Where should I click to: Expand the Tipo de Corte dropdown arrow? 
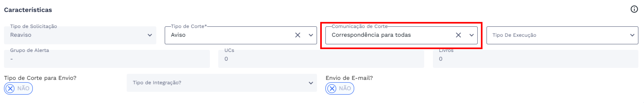[x=311, y=35]
